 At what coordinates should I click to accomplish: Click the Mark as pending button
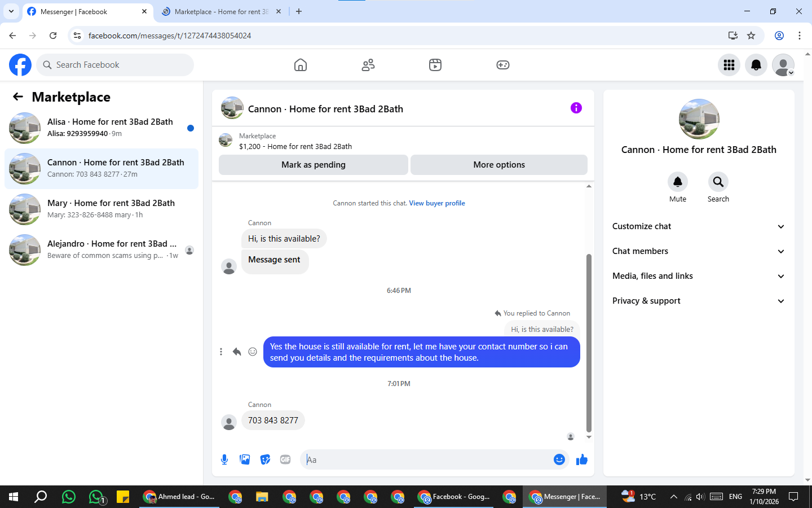pos(314,165)
